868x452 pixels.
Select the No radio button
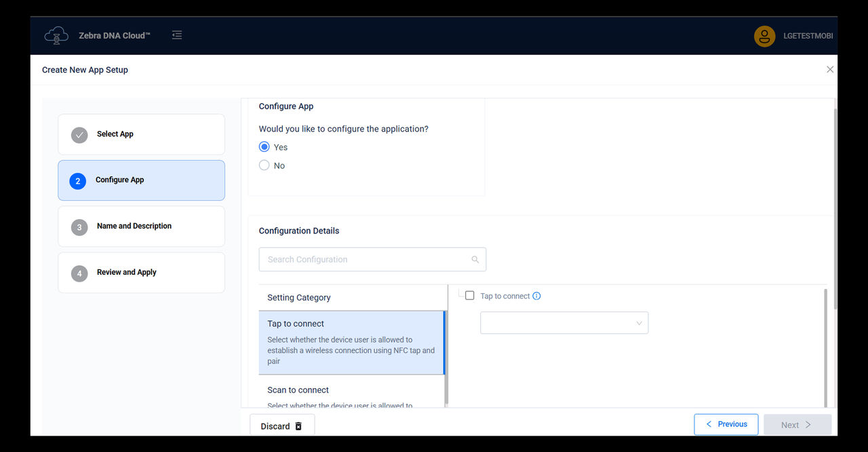264,165
